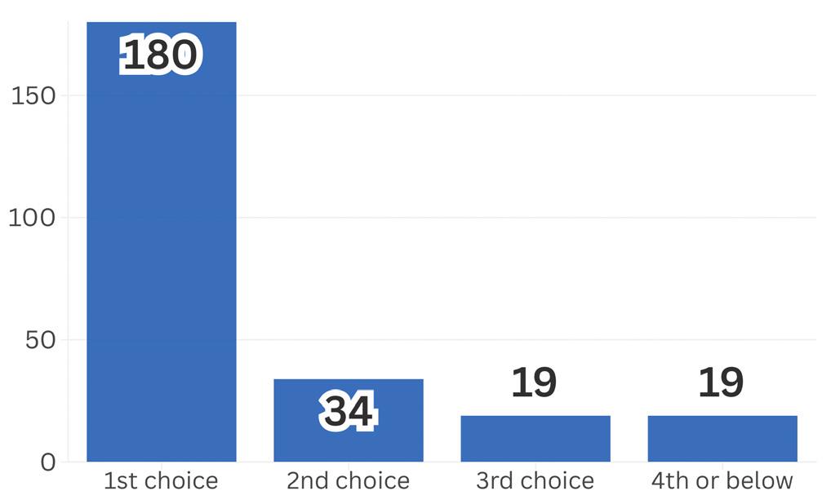
Task: Select the 19 label above 3rd choice
Action: 534,382
